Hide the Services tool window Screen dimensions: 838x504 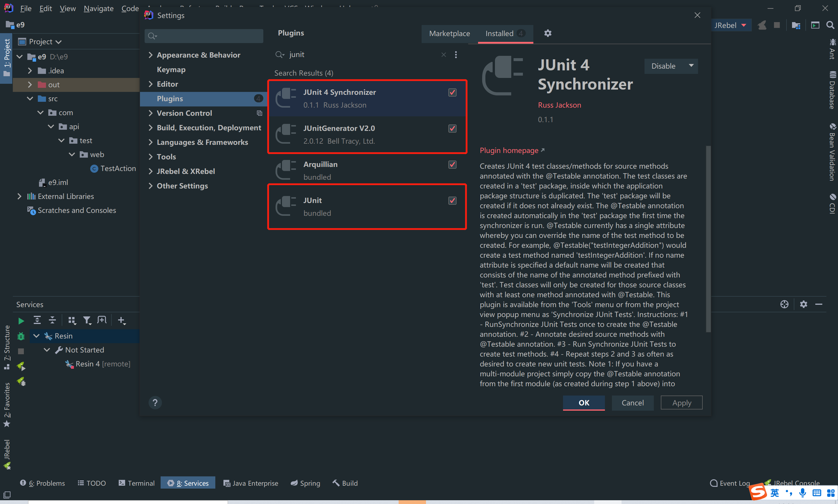pos(819,304)
